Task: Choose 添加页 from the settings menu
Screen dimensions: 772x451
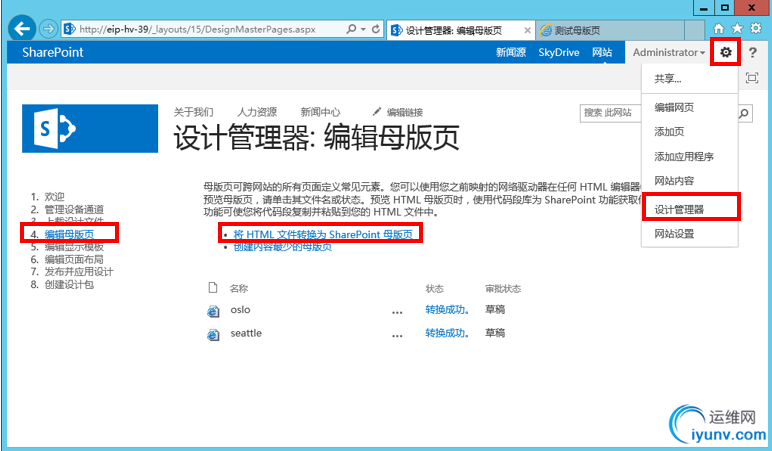Action: pos(690,131)
